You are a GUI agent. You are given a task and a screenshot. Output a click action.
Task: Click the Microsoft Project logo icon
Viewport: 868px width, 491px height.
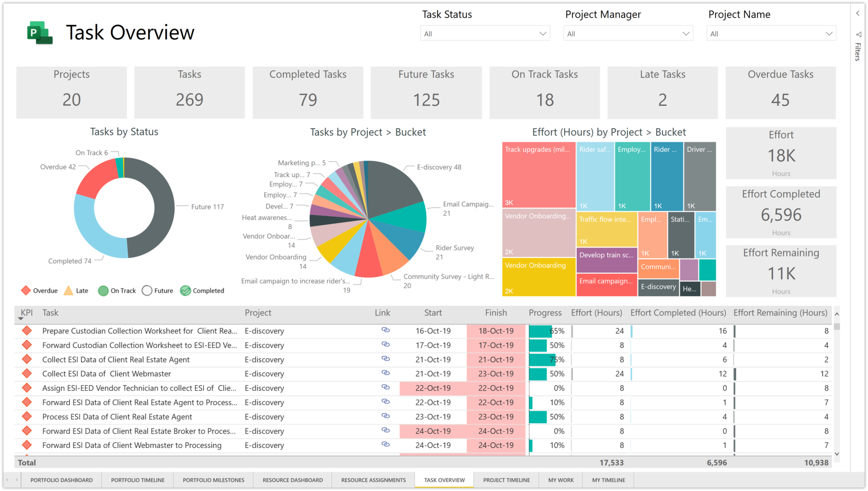click(x=40, y=33)
